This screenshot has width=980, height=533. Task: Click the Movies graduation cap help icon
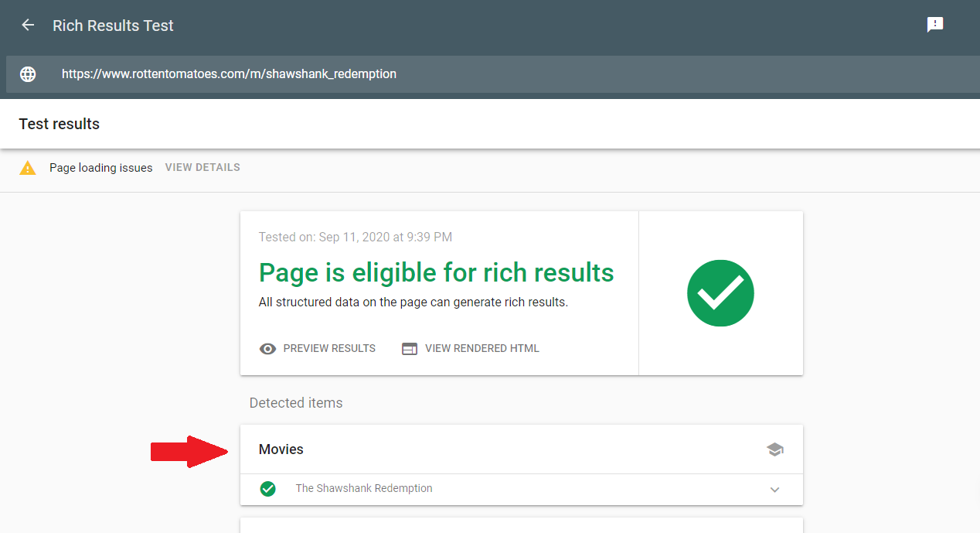pyautogui.click(x=775, y=449)
